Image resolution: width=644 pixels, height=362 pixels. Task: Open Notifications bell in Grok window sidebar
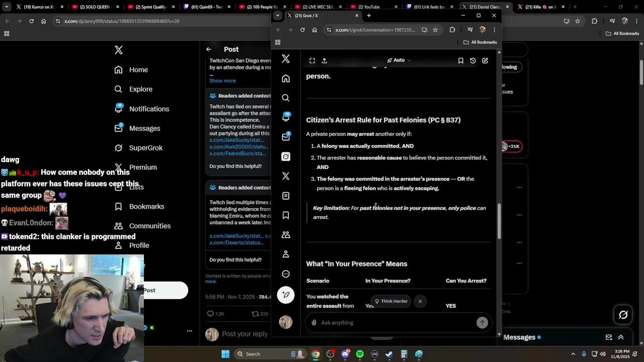[x=286, y=117]
